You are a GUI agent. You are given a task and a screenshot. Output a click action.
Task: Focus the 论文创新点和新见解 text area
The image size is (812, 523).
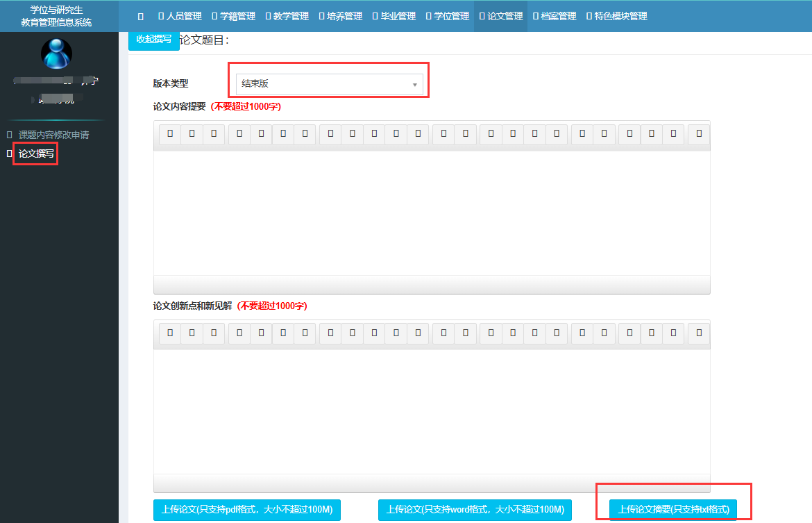431,411
